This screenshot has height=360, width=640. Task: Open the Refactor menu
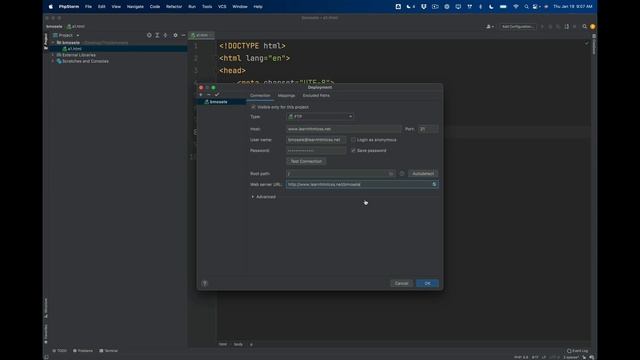pos(174,7)
